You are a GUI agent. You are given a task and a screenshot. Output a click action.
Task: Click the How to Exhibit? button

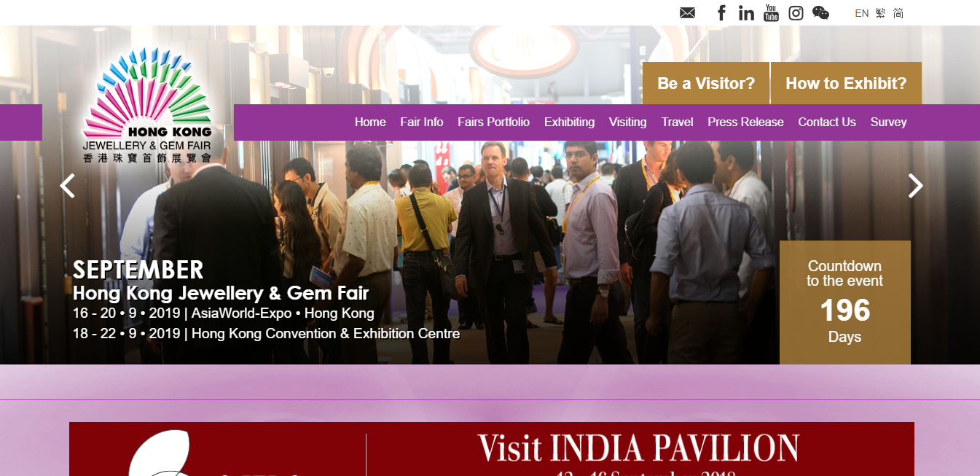point(846,83)
